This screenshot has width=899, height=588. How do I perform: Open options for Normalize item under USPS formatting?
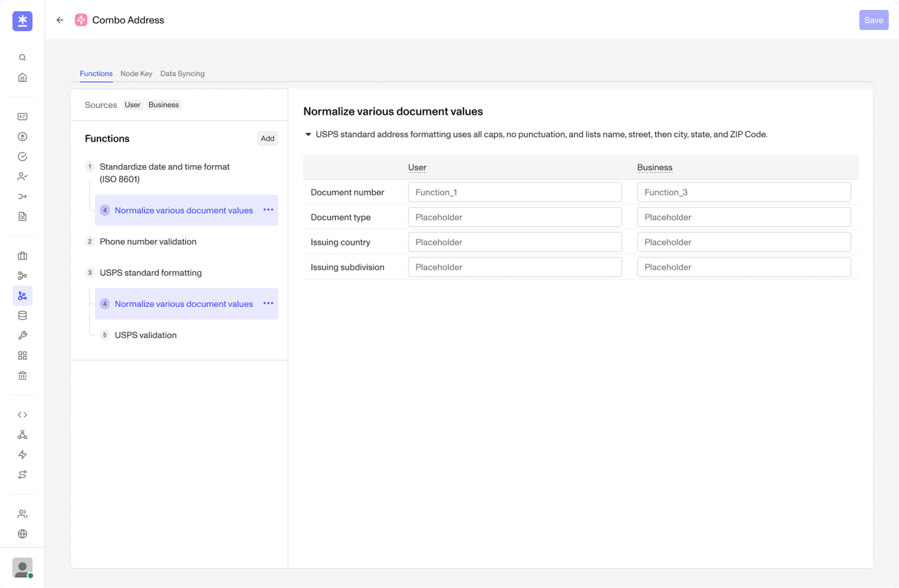tap(268, 304)
